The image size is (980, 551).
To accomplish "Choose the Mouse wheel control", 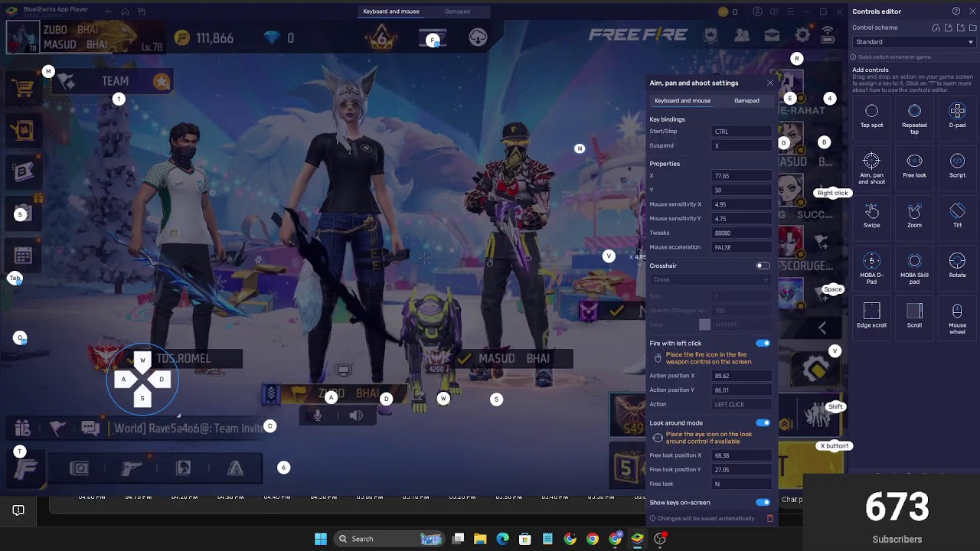I will point(957,318).
